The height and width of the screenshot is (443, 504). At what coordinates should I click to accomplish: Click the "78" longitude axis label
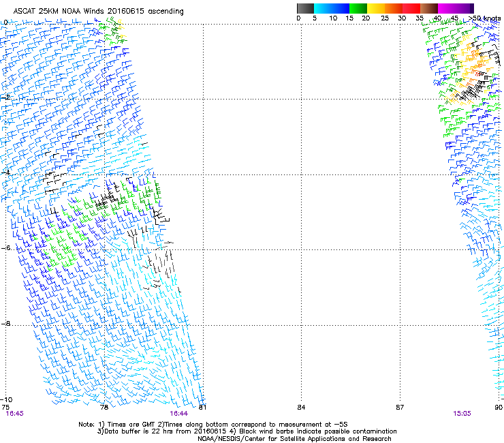pyautogui.click(x=104, y=408)
